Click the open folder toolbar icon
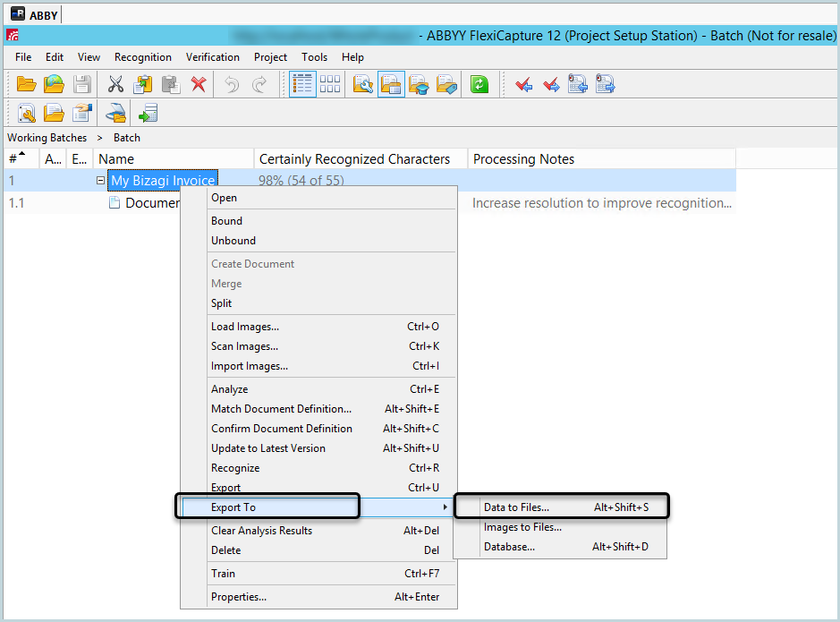The height and width of the screenshot is (622, 840). point(26,84)
